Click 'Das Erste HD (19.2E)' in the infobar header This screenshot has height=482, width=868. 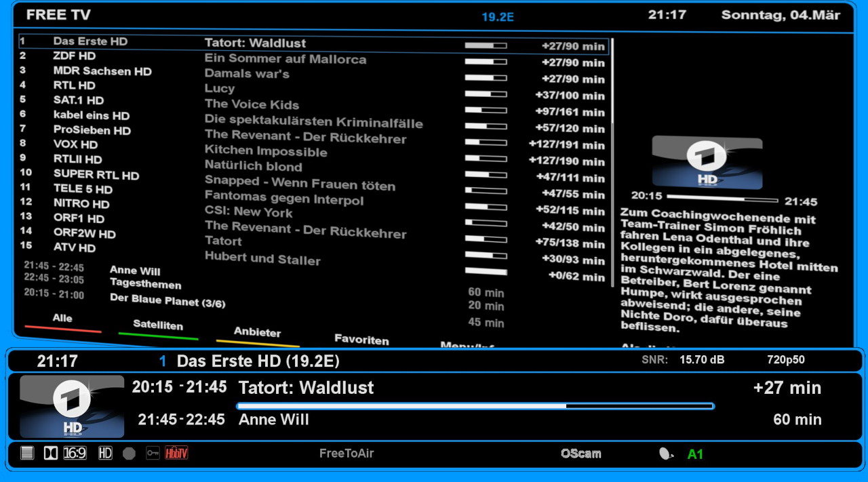(258, 361)
